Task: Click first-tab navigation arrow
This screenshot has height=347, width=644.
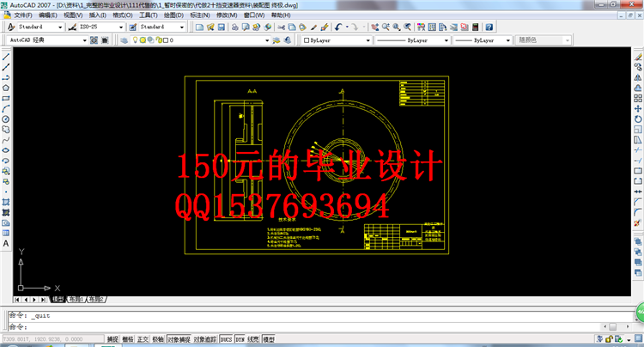Action: click(17, 300)
